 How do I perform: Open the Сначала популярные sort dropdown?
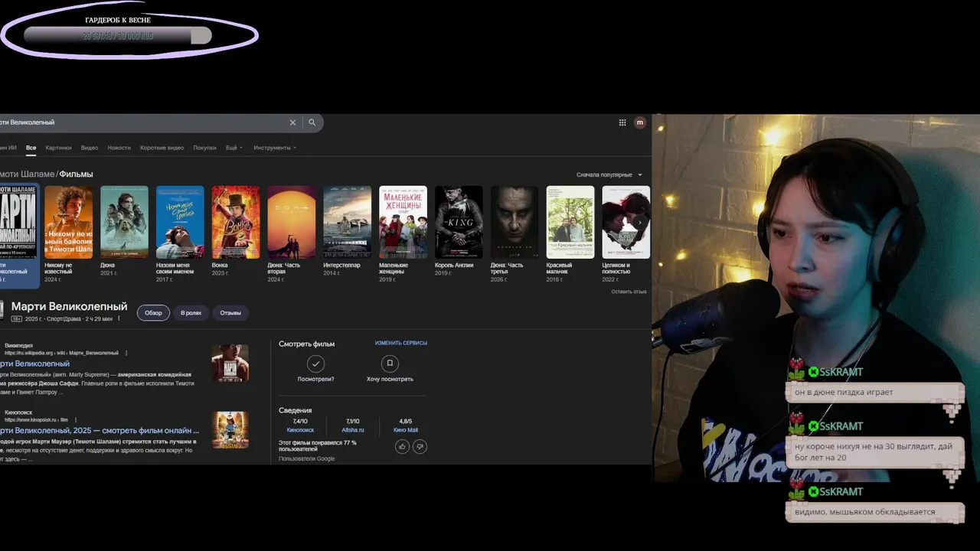[x=609, y=175]
